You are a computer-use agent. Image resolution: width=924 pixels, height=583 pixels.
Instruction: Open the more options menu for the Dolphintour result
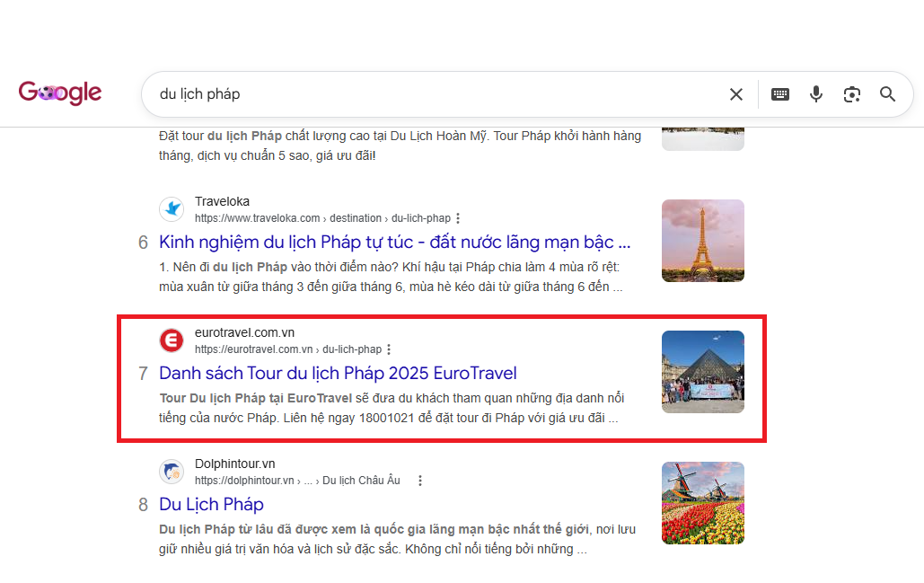pos(420,481)
